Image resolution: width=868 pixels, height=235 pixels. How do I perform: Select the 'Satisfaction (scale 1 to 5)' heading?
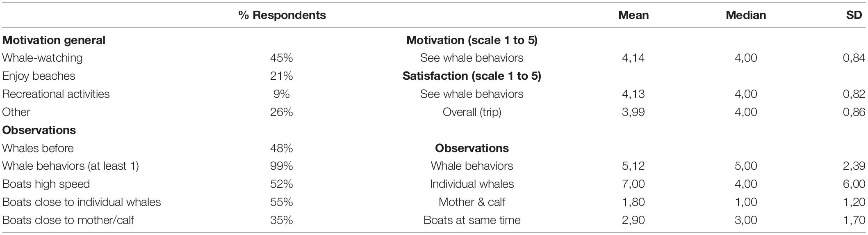(472, 76)
